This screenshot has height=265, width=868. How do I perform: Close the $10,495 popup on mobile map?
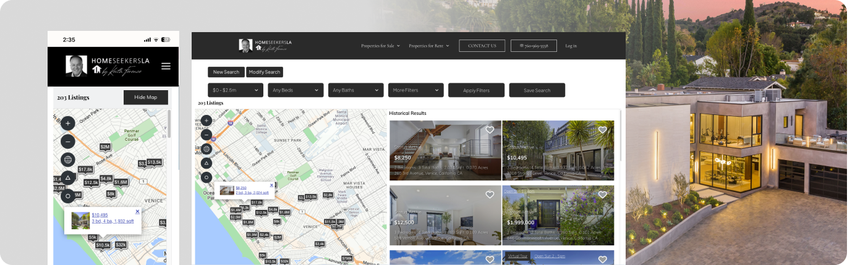137,211
